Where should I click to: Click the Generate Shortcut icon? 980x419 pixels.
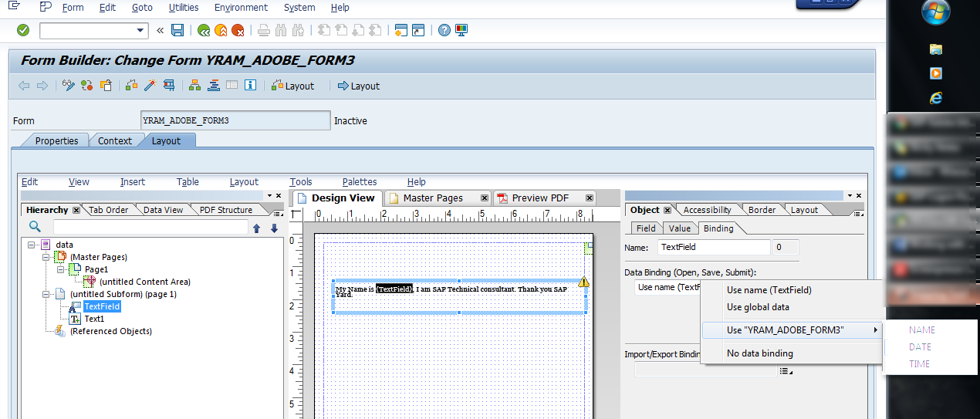[418, 30]
